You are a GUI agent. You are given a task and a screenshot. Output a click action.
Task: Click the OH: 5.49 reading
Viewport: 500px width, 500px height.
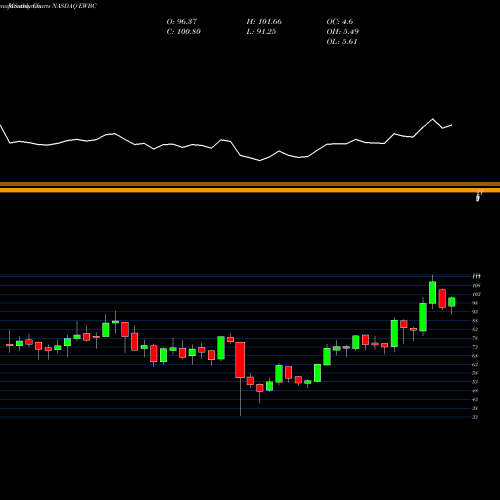342,32
